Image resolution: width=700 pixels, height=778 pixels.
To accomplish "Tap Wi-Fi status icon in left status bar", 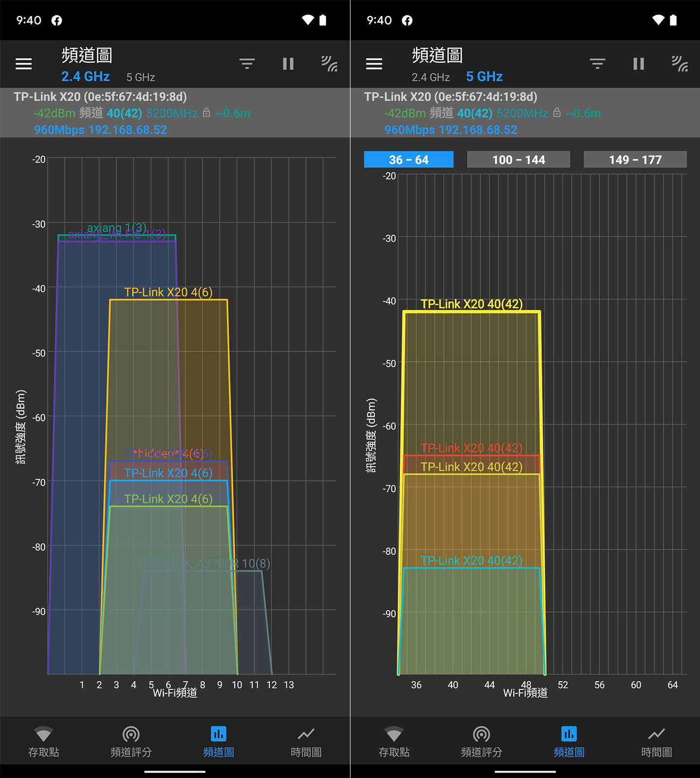I will click(308, 20).
